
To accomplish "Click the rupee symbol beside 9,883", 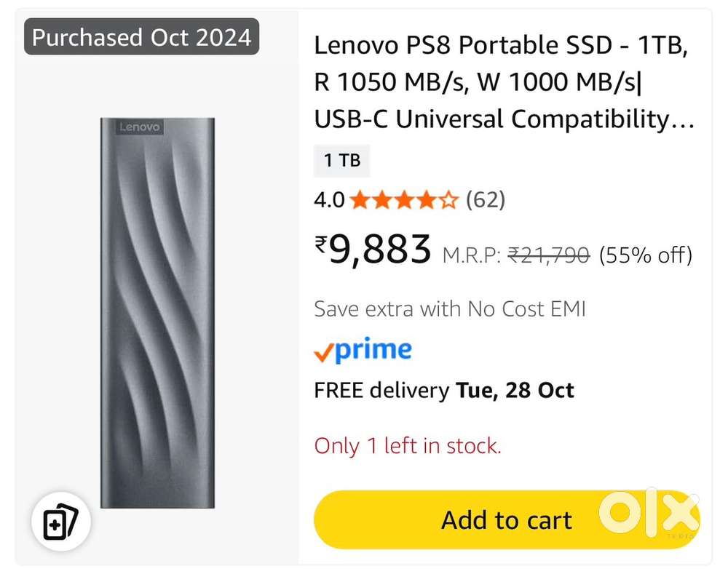I will 321,244.
